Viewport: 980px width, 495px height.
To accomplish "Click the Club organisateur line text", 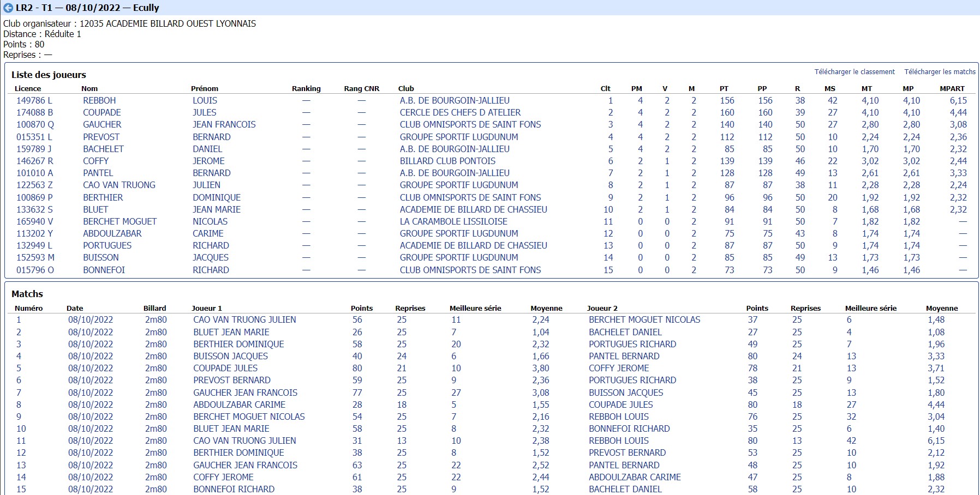I will click(130, 23).
